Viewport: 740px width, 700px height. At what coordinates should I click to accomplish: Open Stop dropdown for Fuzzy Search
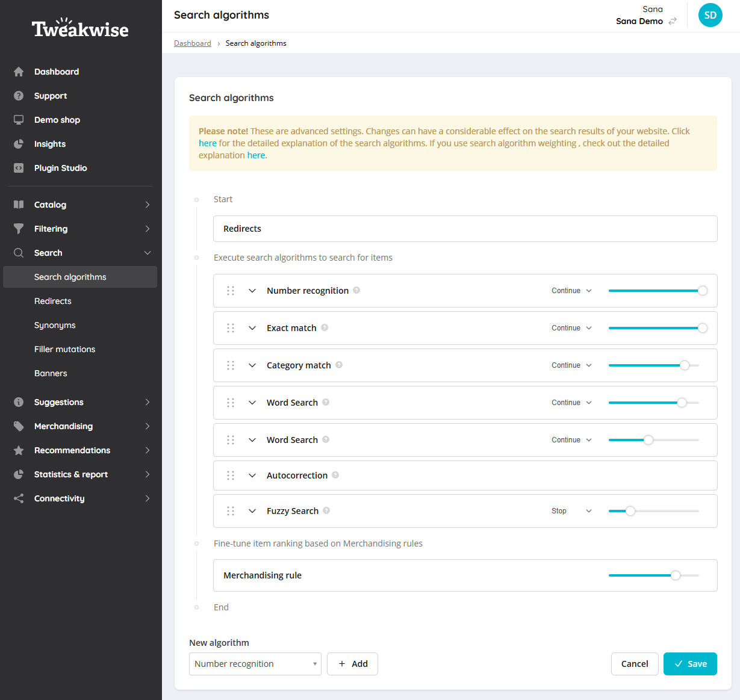coord(571,511)
